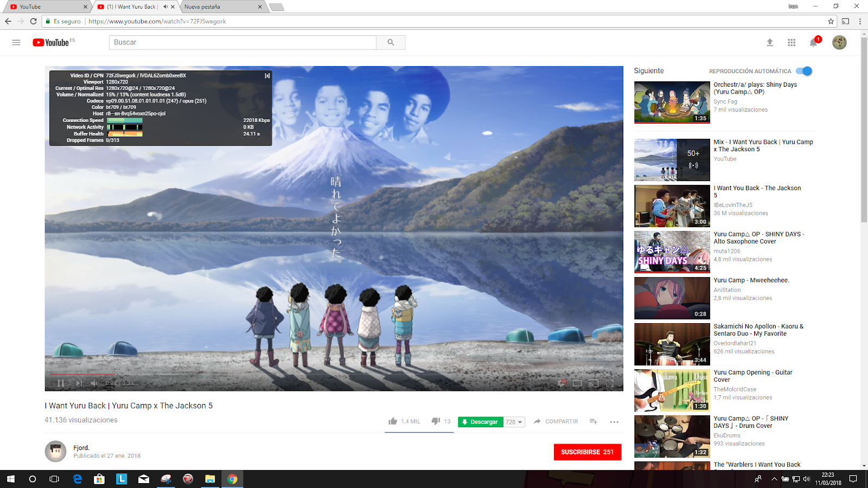Open the YouTube apps grid
Screen dimensions: 868x488
[792, 42]
